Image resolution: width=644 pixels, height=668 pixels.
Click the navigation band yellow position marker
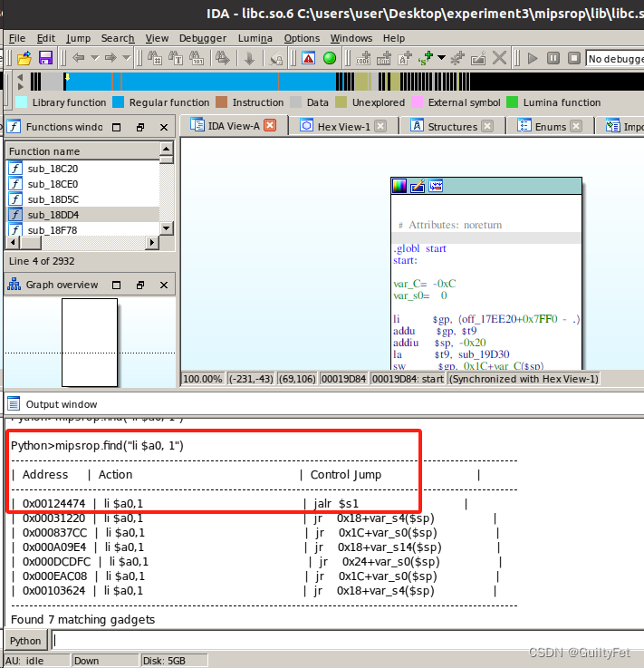point(67,78)
